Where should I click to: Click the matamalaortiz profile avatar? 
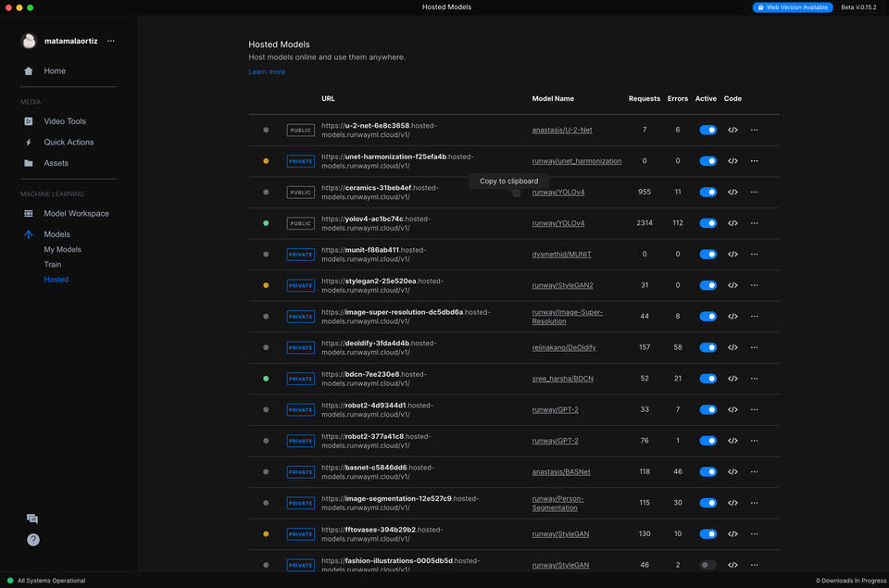coord(29,41)
